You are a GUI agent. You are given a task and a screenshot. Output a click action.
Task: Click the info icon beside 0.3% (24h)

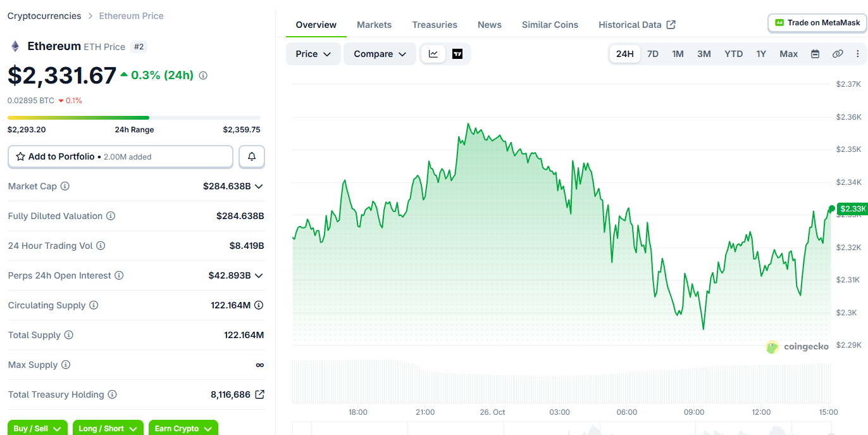(x=203, y=75)
